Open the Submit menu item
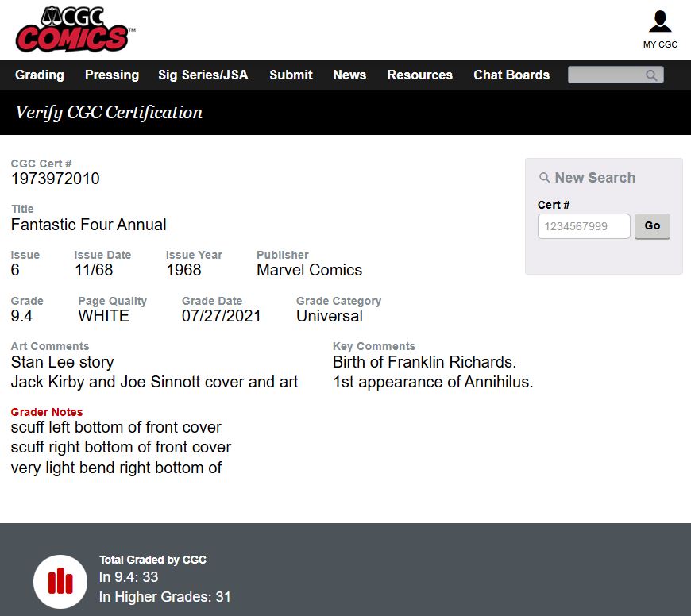 tap(291, 75)
